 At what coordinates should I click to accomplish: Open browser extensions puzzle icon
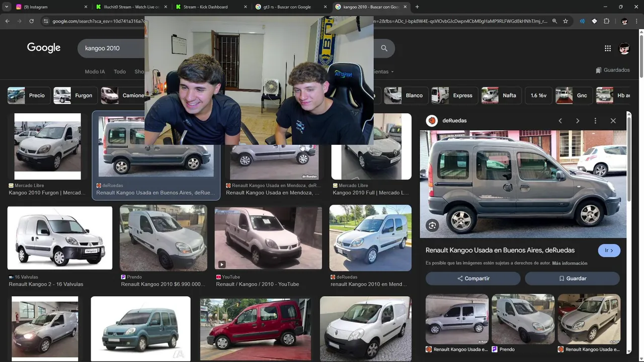pyautogui.click(x=606, y=21)
